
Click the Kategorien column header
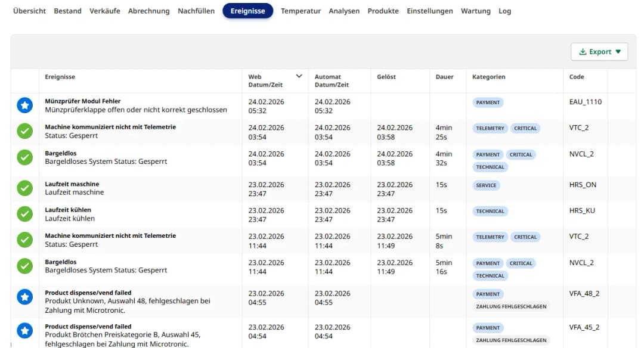point(488,77)
